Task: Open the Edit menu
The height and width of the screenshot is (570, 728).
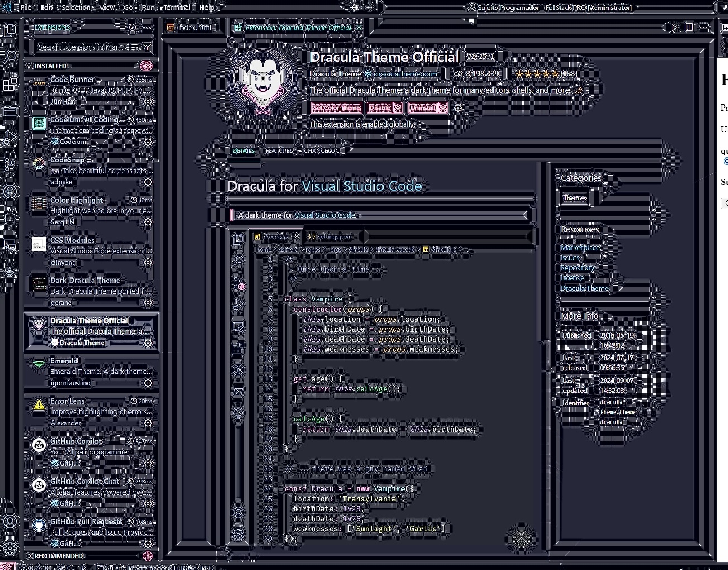Action: click(x=47, y=8)
